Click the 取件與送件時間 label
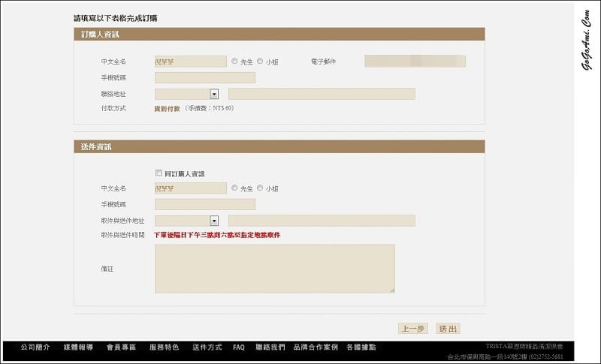The width and height of the screenshot is (601, 364). point(122,235)
